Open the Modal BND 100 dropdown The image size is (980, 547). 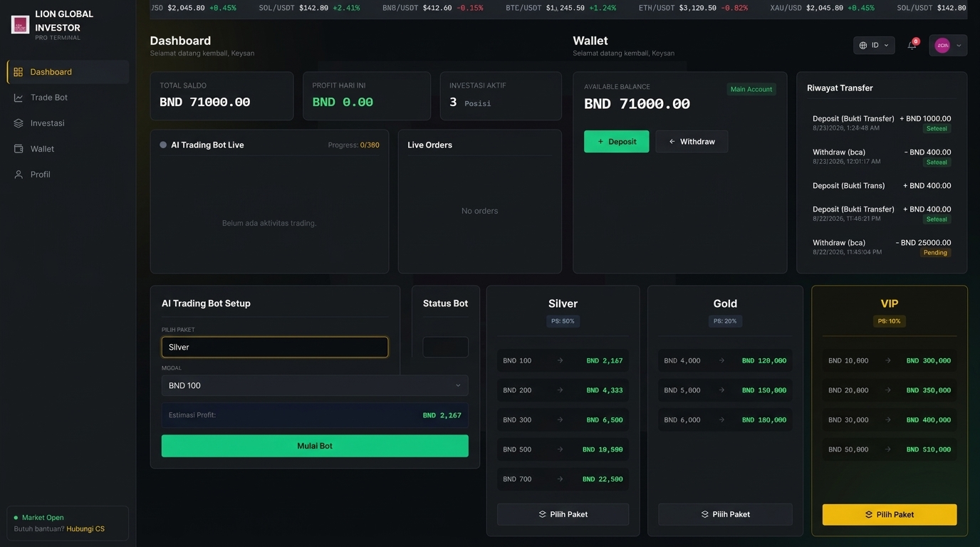315,385
